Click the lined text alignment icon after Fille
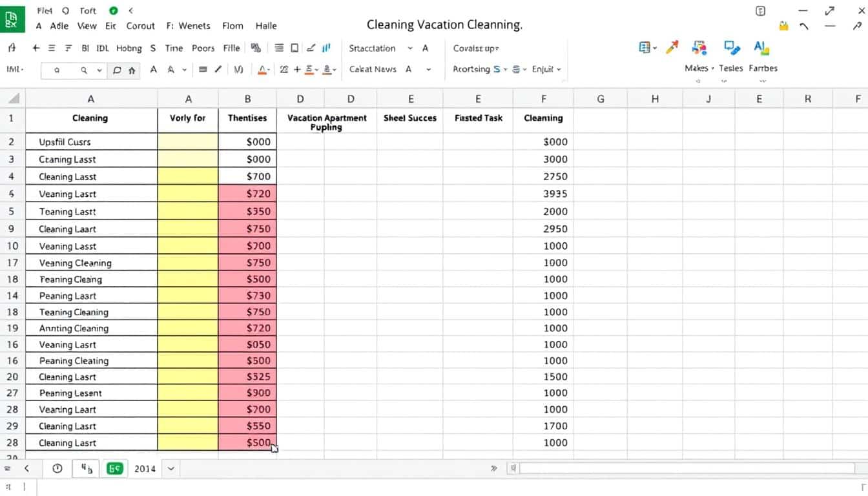 (279, 48)
